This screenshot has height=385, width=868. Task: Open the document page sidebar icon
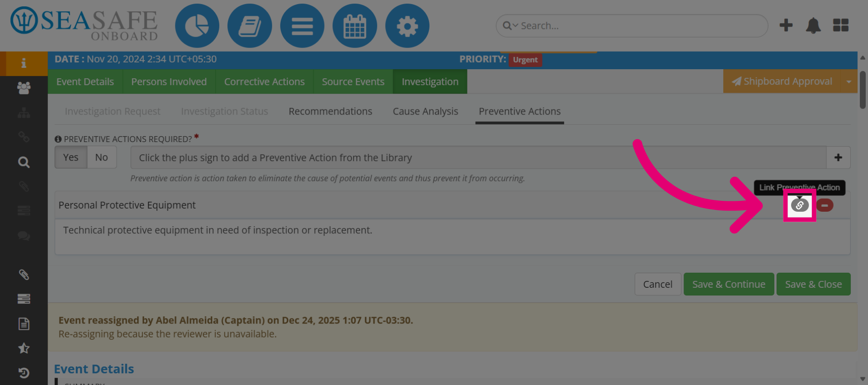pos(24,323)
